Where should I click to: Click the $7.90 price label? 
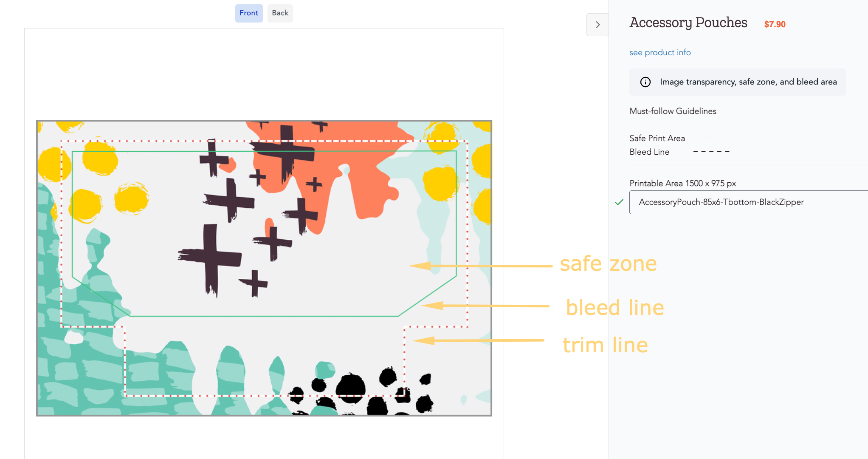(x=775, y=24)
